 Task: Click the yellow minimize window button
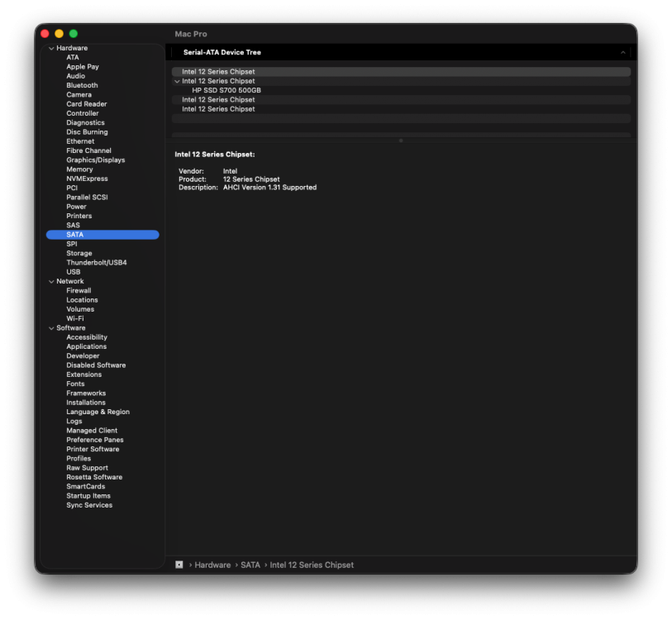(x=60, y=33)
